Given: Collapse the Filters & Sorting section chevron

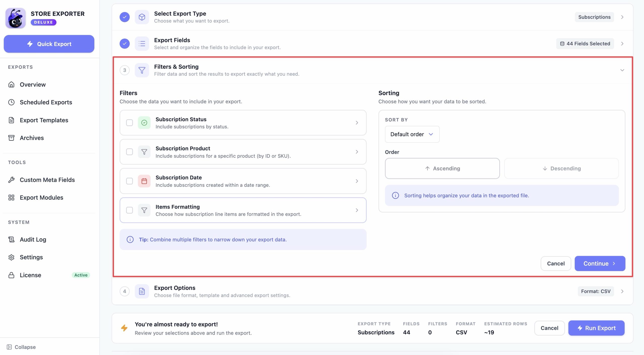Looking at the screenshot, I should 622,70.
